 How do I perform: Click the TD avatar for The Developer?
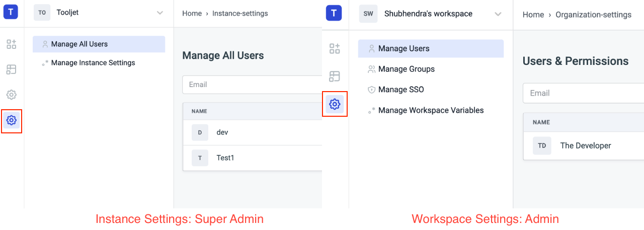tap(542, 145)
